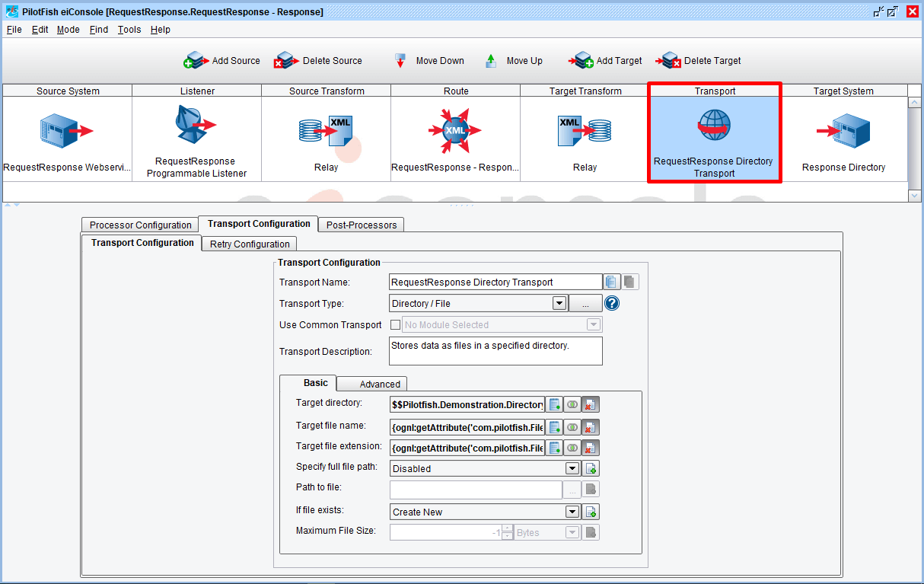Click the paste icon beside Transport Name
Viewport: 924px width, 584px height.
click(x=629, y=282)
